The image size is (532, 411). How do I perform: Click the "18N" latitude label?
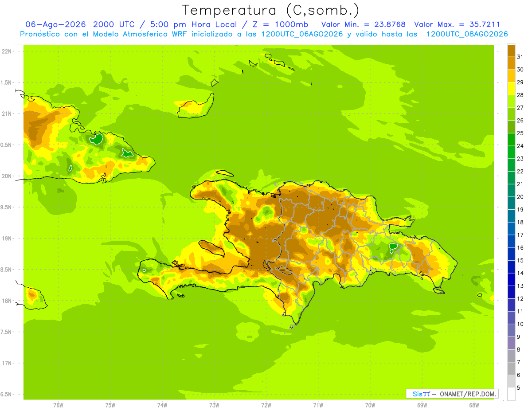[x=7, y=301]
